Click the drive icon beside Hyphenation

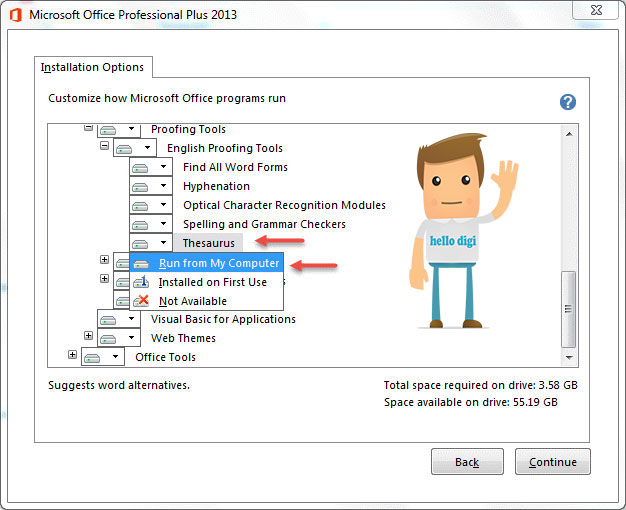140,187
